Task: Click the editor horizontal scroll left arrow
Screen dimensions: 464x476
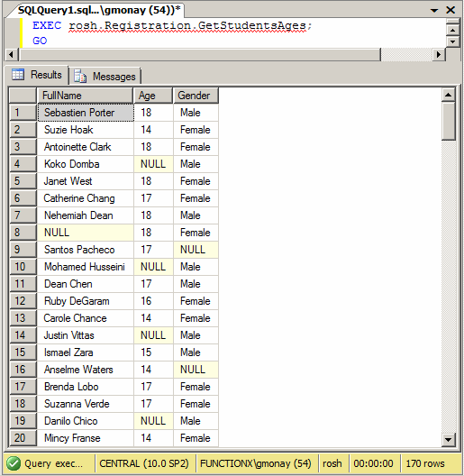Action: 12,55
